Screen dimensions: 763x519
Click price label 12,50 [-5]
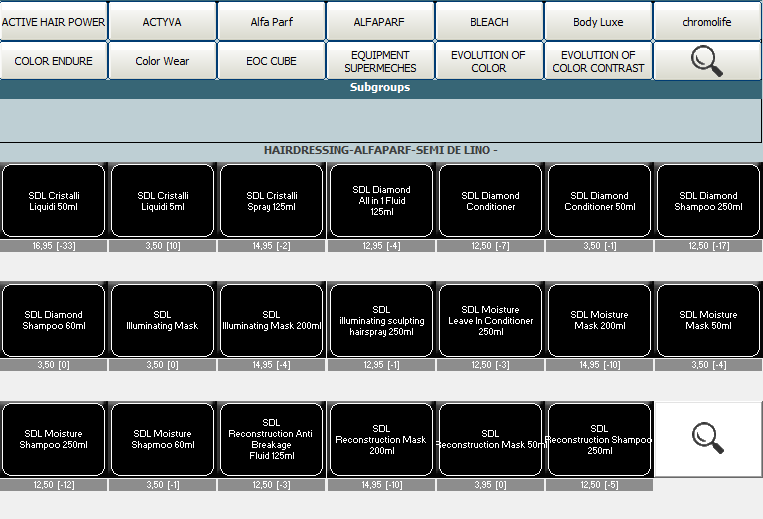coord(599,485)
